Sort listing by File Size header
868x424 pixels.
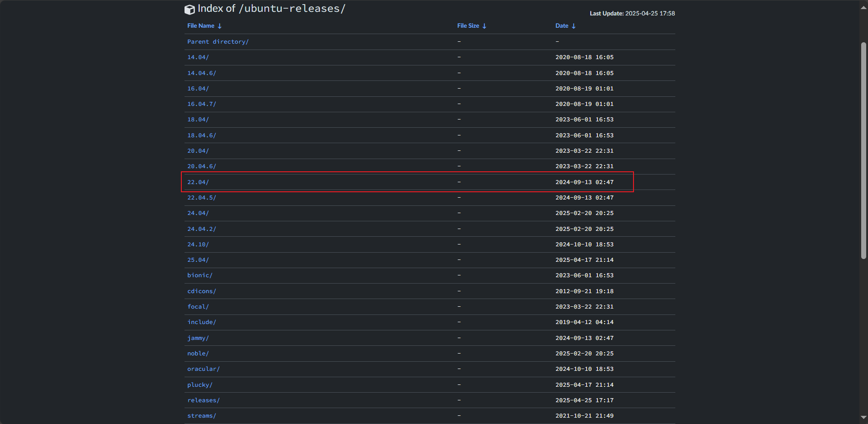point(471,26)
